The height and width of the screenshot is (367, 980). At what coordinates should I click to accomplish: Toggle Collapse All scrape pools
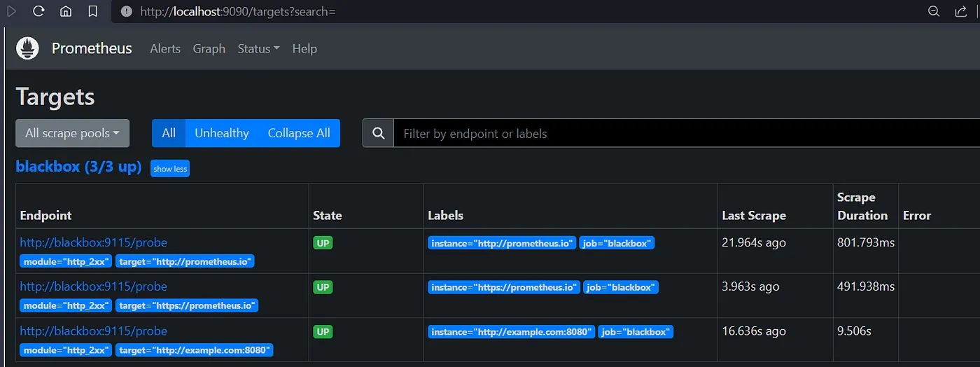(299, 133)
